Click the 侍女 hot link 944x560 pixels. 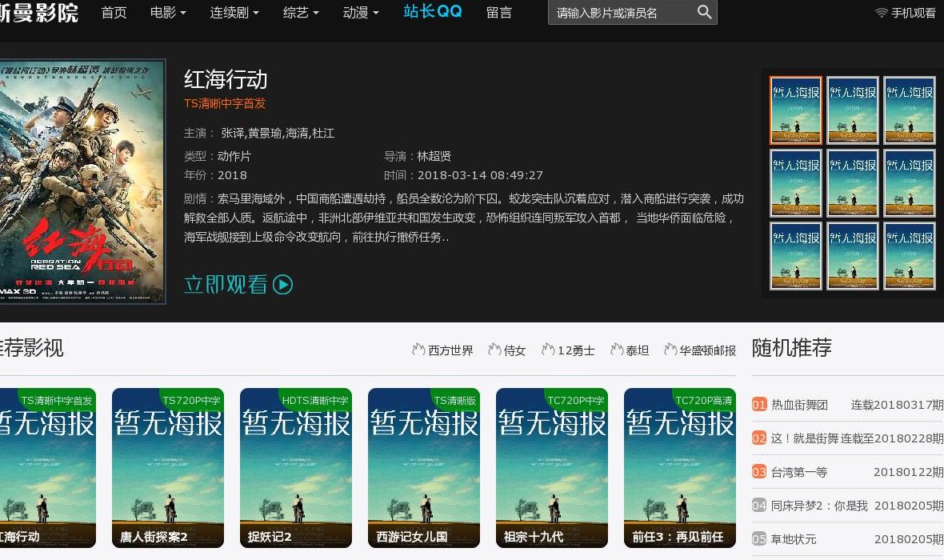[514, 350]
